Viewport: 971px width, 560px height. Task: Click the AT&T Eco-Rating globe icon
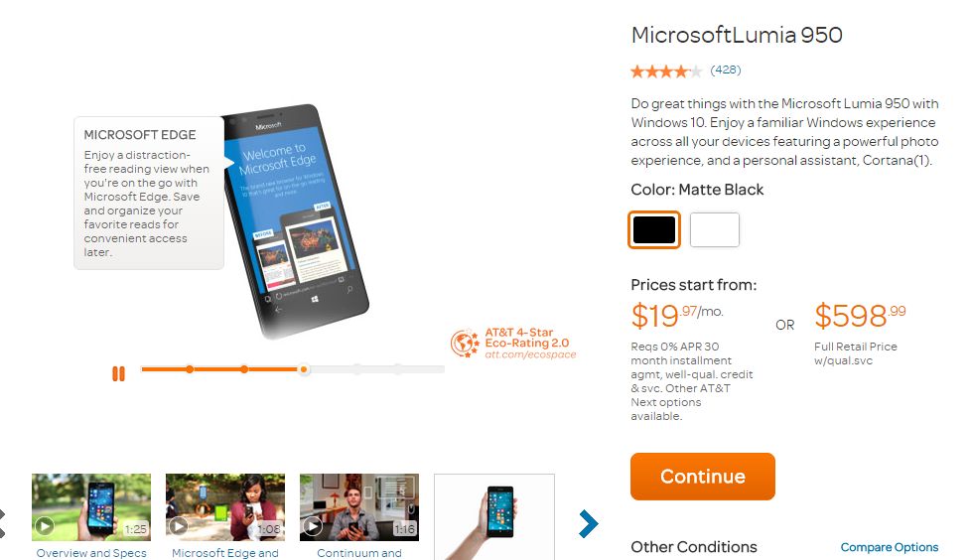pos(465,344)
